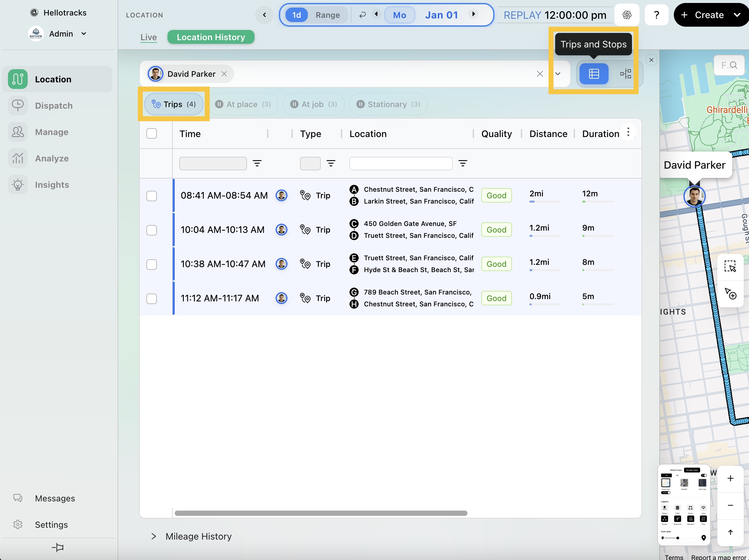Click the horizontal scrollbar under the trips table
Image resolution: width=749 pixels, height=560 pixels.
click(321, 513)
